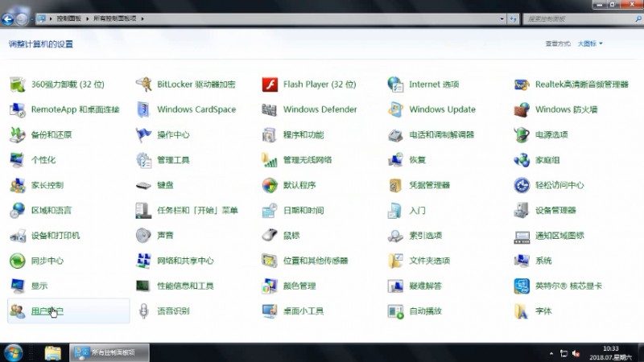Open the 备份和还原 icon
The image size is (644, 362).
click(18, 134)
